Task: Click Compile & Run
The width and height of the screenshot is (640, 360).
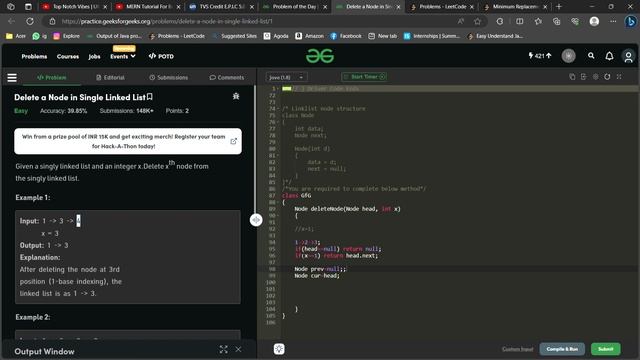Action: coord(562,349)
